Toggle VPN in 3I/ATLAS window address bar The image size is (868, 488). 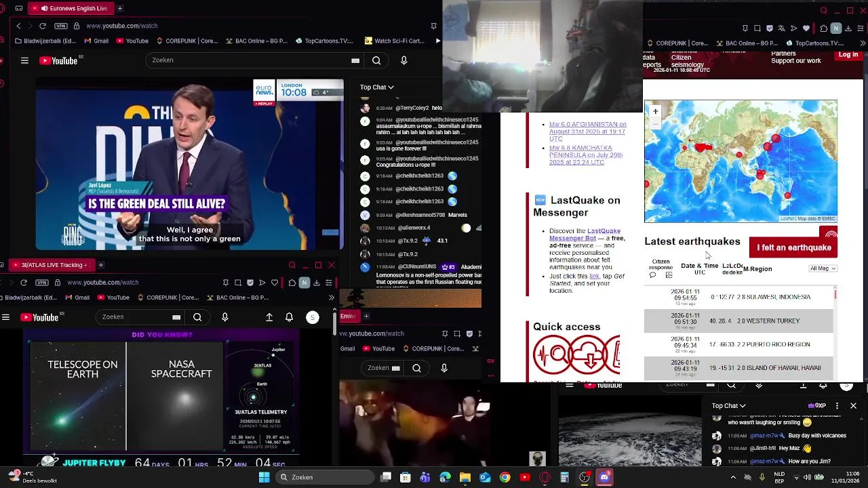point(42,282)
